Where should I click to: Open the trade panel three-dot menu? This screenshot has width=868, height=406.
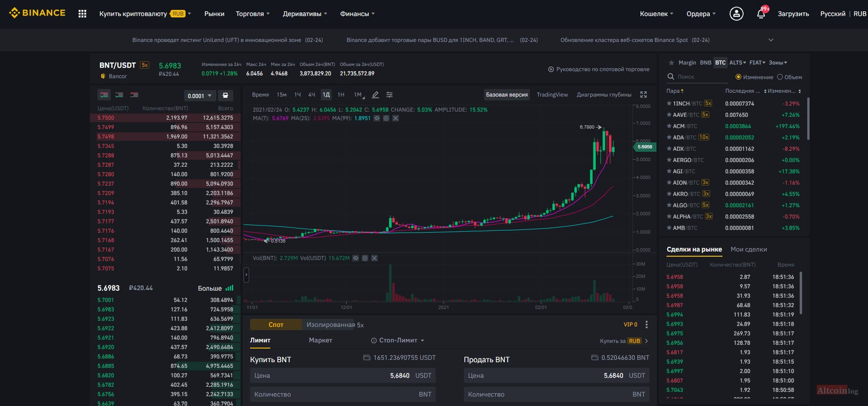[x=647, y=325]
